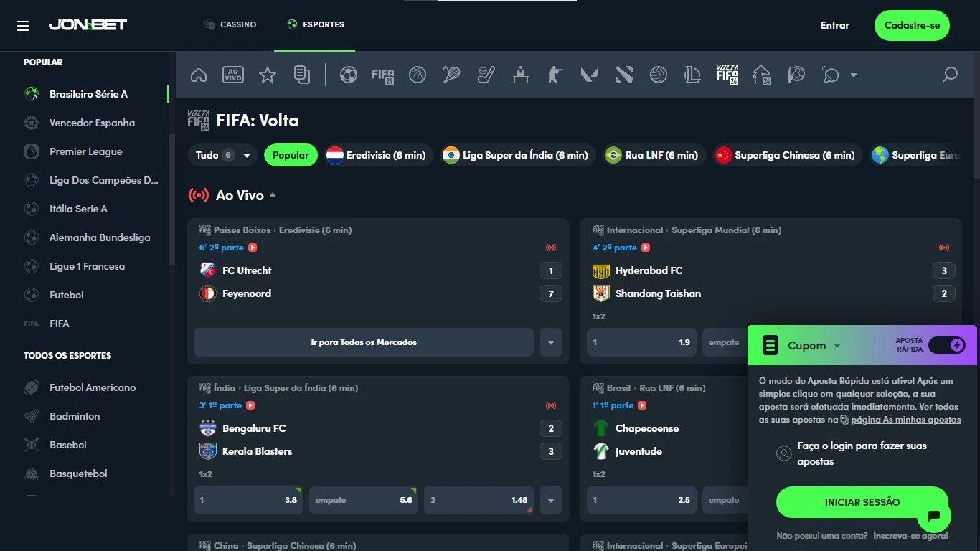
Task: Click Ir para Todos os Mercados
Action: [364, 342]
